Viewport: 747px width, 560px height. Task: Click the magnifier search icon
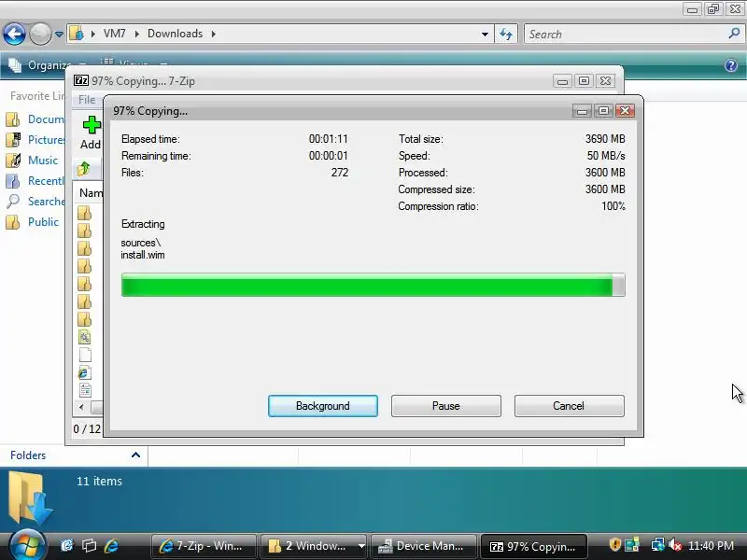[x=734, y=34]
